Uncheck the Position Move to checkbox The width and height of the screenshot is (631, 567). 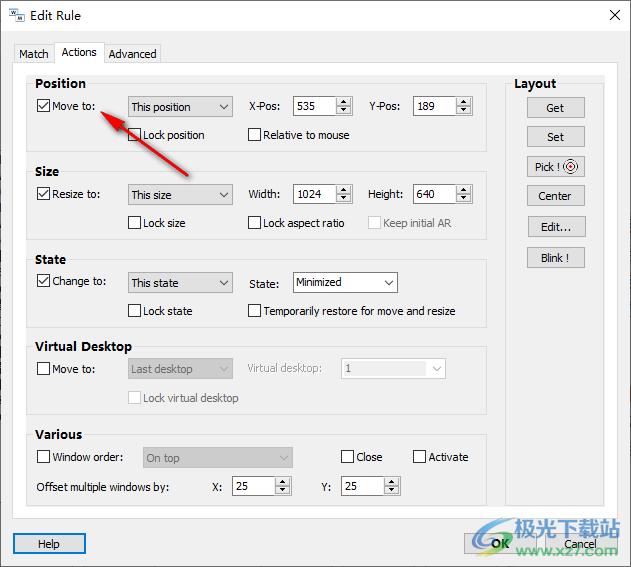(x=43, y=106)
